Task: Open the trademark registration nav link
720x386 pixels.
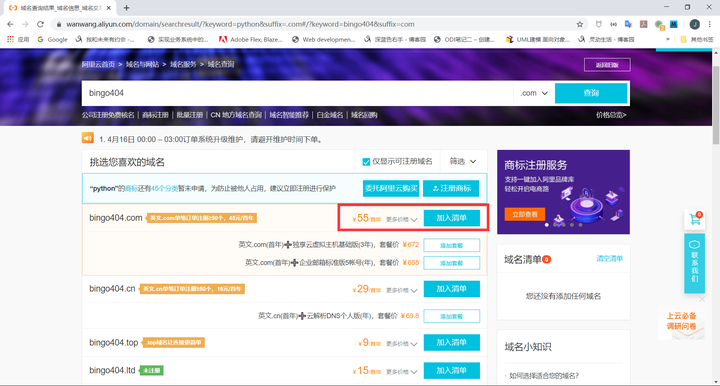Action: [155, 115]
